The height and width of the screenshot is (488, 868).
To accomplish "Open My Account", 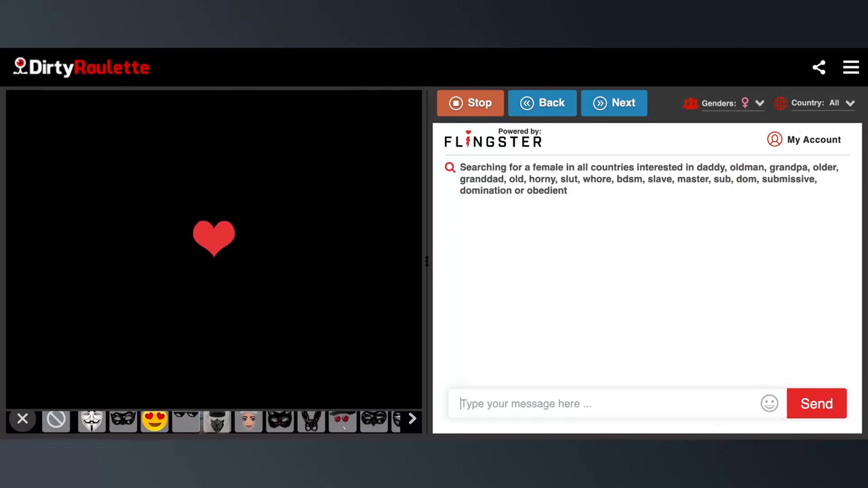I will point(804,140).
